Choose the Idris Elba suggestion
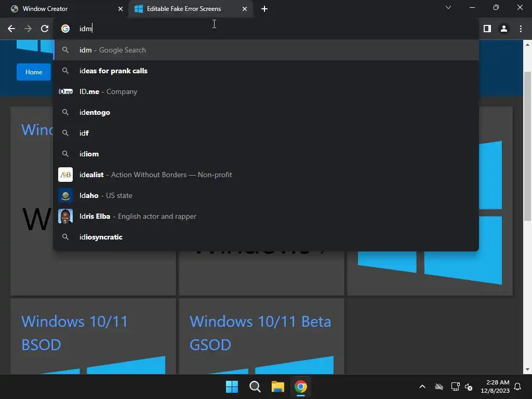 tap(266, 216)
